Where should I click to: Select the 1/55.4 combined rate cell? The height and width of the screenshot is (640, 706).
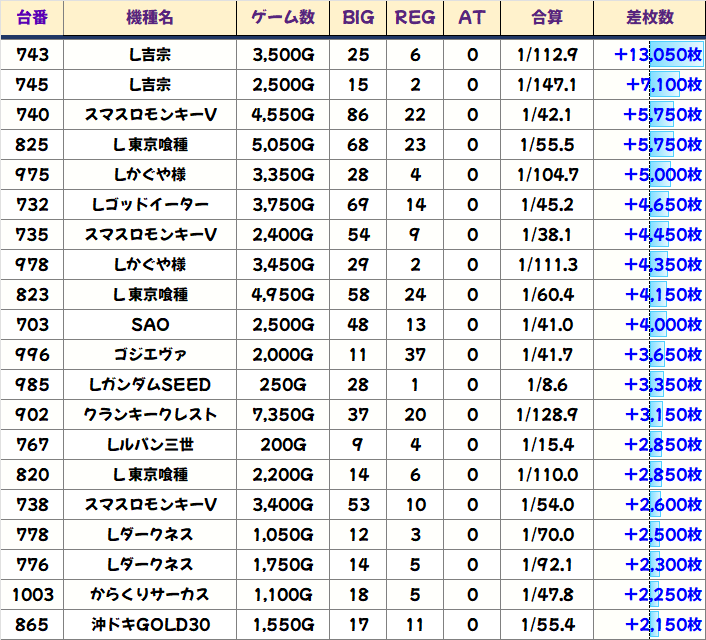pos(547,625)
